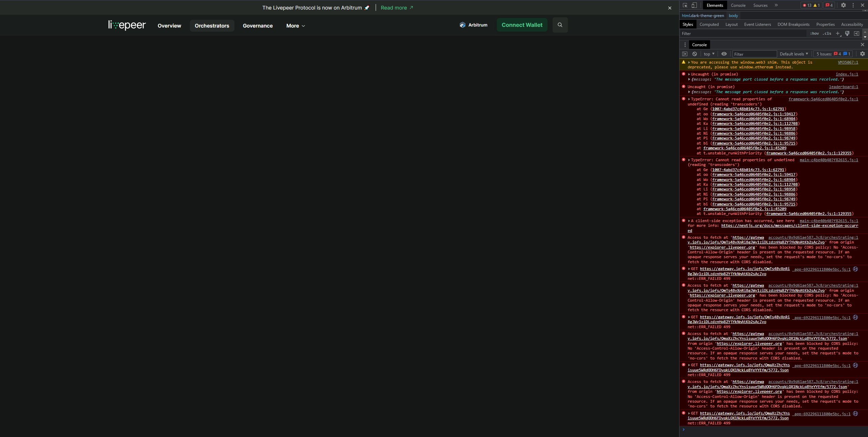This screenshot has height=437, width=868.
Task: Click the inspect element picker icon
Action: (685, 5)
